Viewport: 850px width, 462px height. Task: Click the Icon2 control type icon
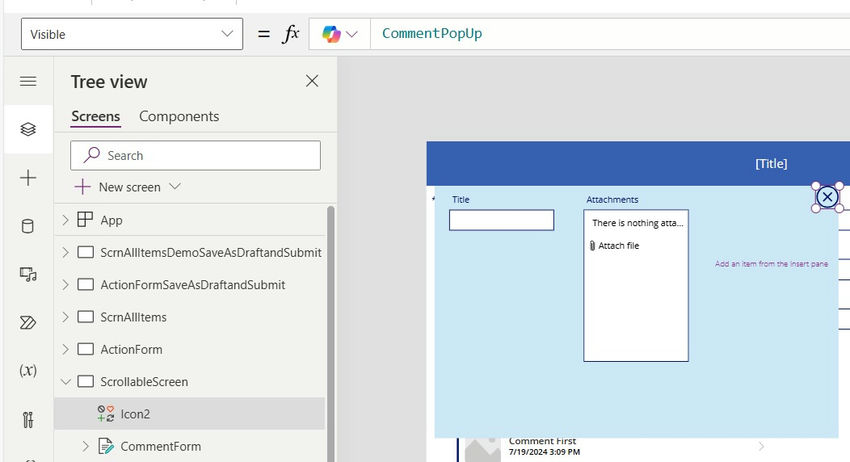tap(106, 414)
